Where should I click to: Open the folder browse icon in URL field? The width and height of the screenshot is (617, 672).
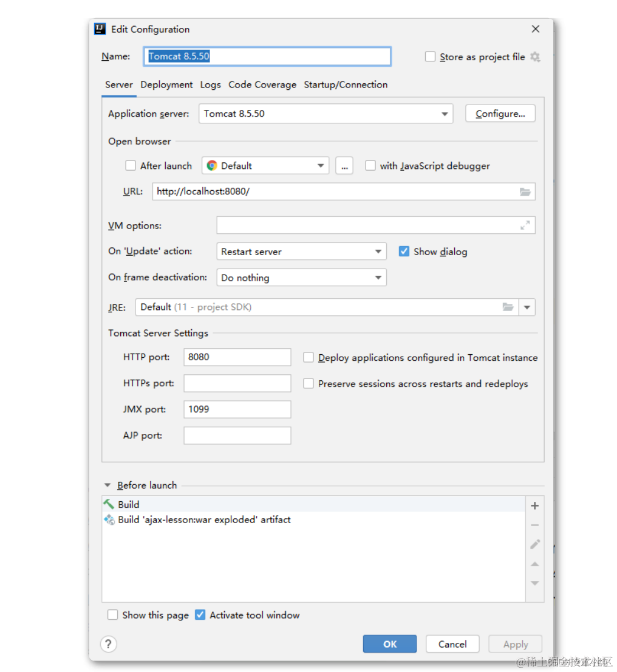point(525,191)
